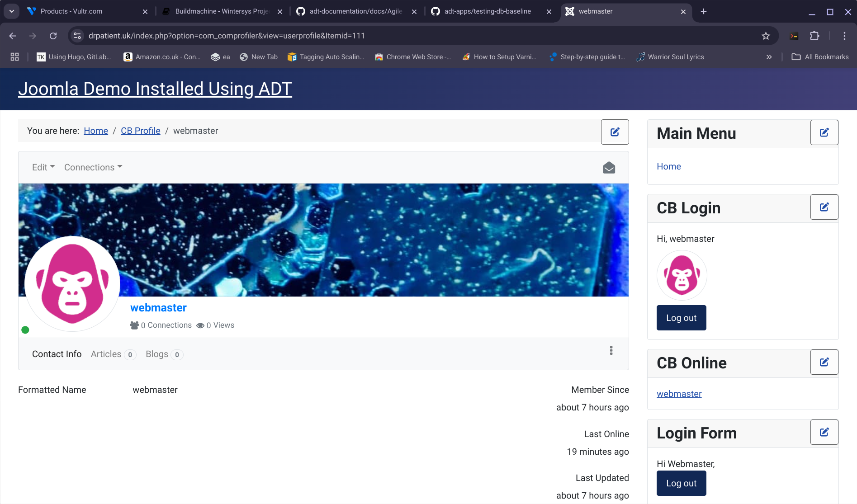Expand the Edit dropdown menu
Viewport: 857px width, 504px height.
(x=43, y=167)
